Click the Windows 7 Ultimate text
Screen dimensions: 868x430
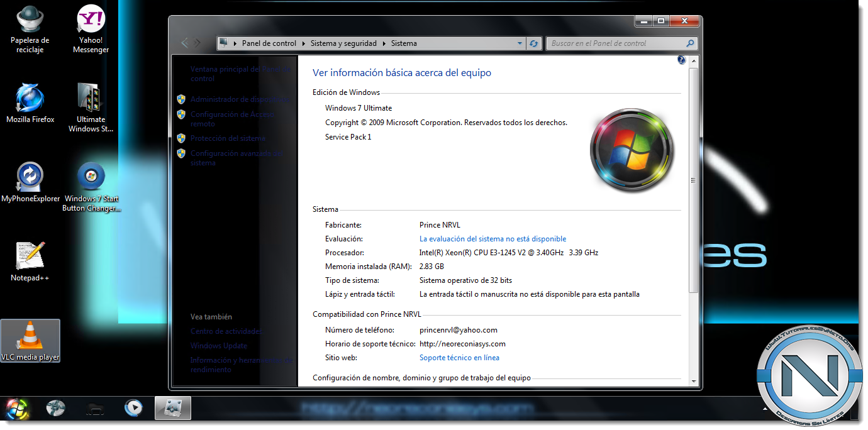click(x=359, y=108)
